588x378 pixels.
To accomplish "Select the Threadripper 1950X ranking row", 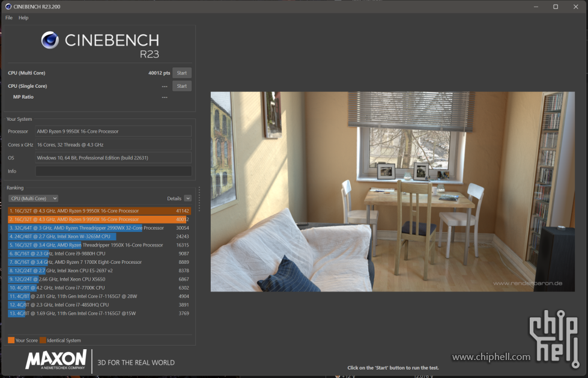I will [x=99, y=245].
